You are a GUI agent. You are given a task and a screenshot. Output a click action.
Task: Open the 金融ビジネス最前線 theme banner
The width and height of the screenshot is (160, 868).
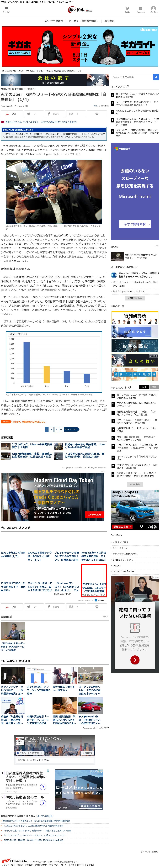[x=135, y=374]
